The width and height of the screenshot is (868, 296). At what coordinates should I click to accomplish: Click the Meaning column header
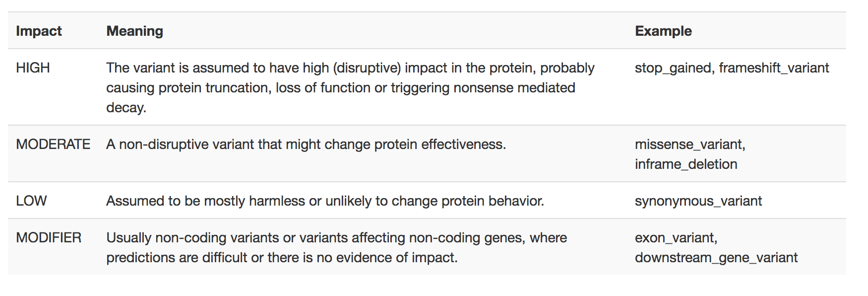coord(135,31)
